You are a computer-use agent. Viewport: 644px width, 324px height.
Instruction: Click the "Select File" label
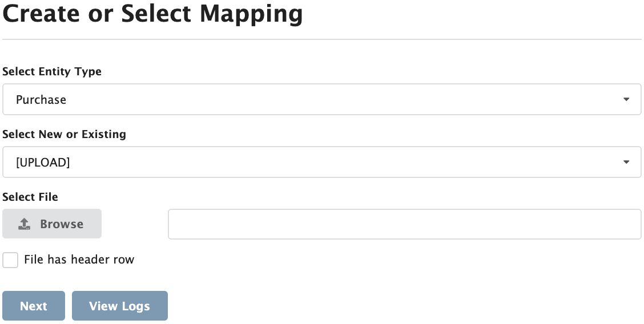pyautogui.click(x=30, y=197)
